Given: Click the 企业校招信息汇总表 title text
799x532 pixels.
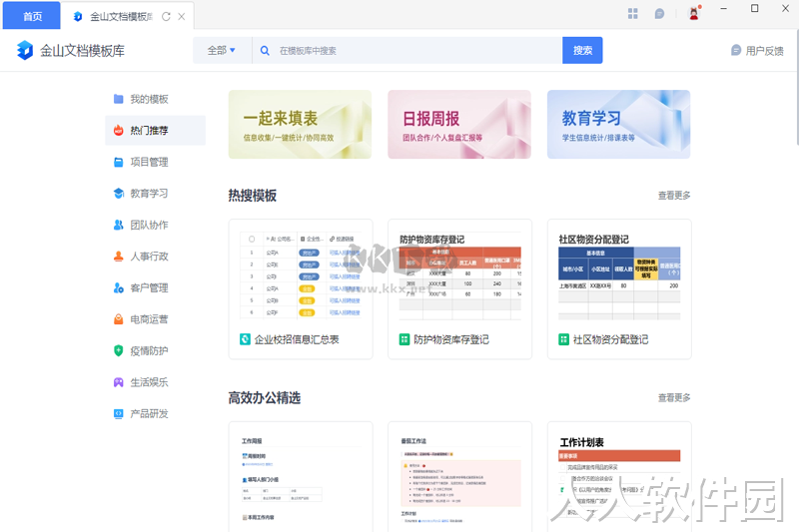Looking at the screenshot, I should point(297,339).
